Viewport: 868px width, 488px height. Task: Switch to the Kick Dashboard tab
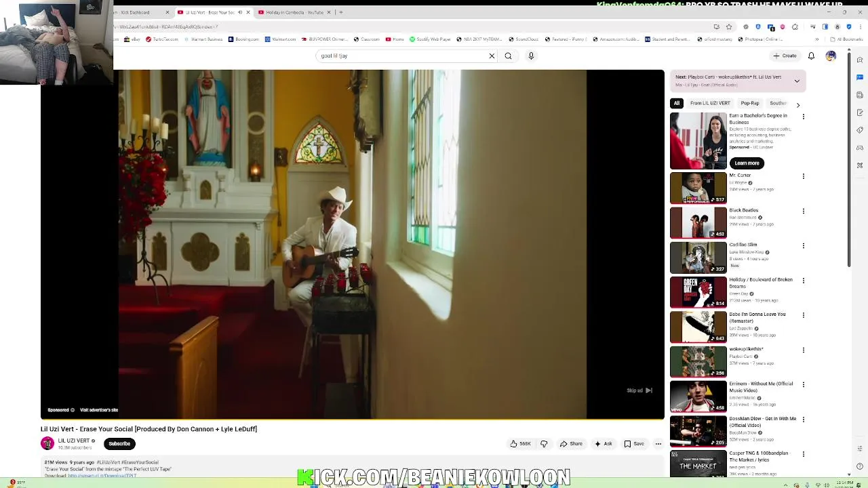tap(140, 12)
